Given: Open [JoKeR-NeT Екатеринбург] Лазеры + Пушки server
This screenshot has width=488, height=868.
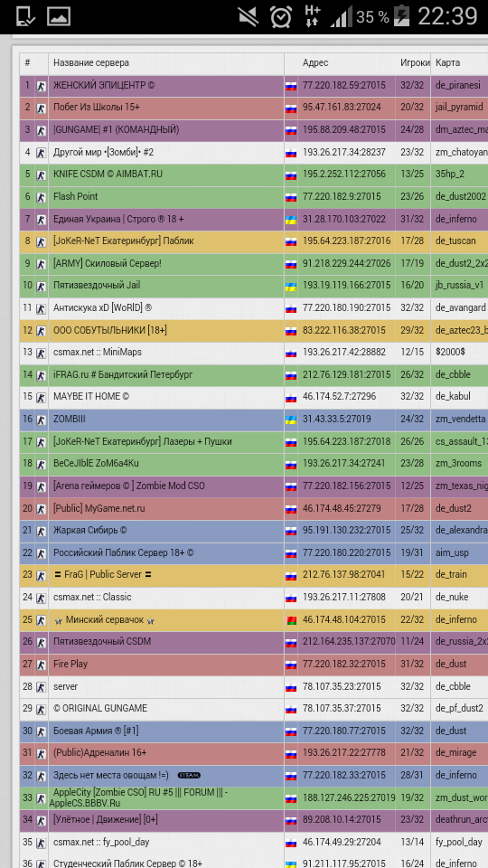Looking at the screenshot, I should click(142, 441).
